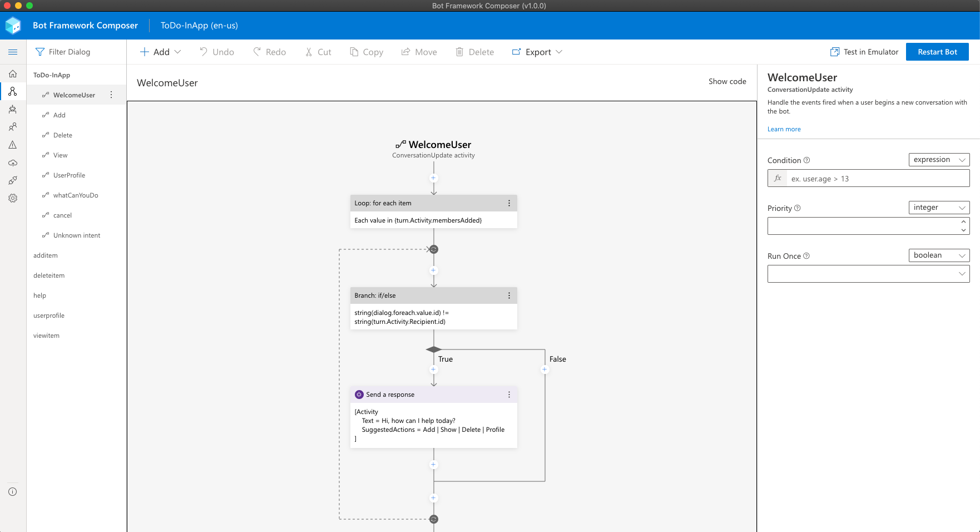Open the About info icon
The width and height of the screenshot is (980, 532).
[13, 492]
